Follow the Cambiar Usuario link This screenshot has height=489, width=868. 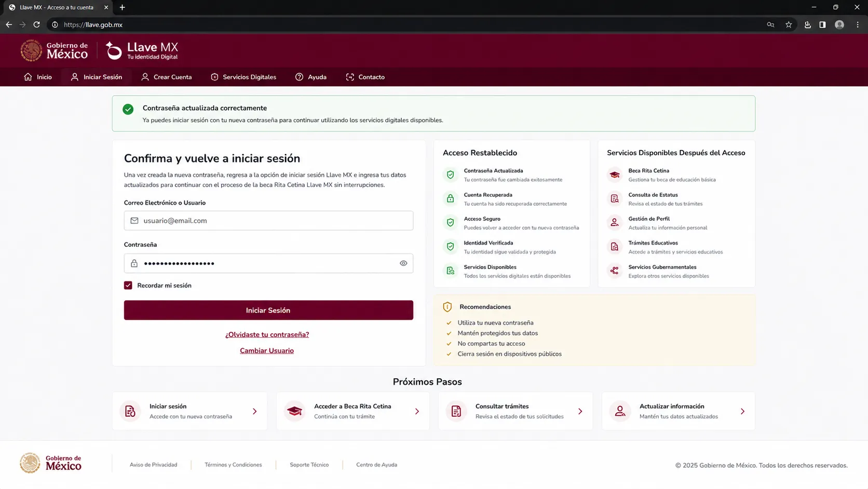[267, 351]
